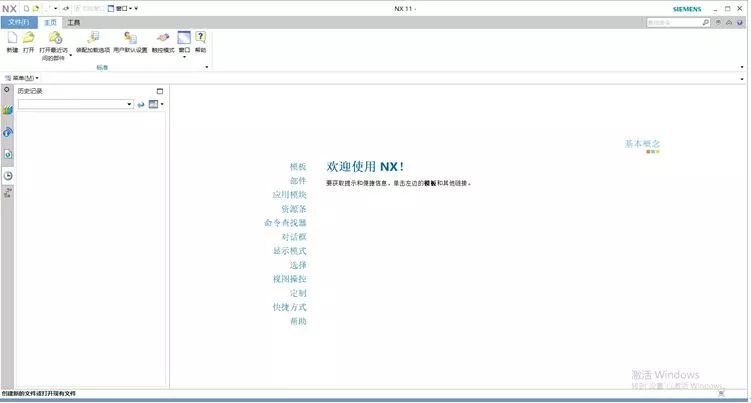Click the 新建 (New) icon in the ribbon
This screenshot has height=403, width=751.
[12, 38]
